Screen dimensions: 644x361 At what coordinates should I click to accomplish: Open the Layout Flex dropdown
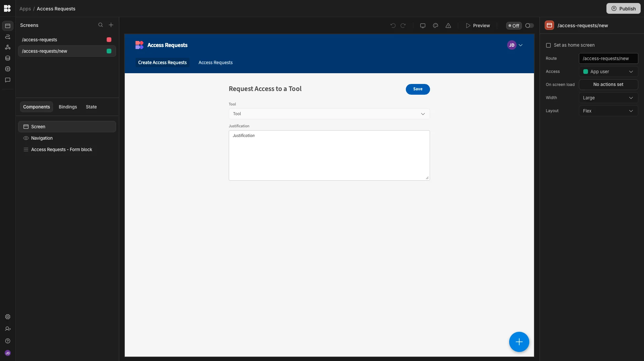[608, 111]
